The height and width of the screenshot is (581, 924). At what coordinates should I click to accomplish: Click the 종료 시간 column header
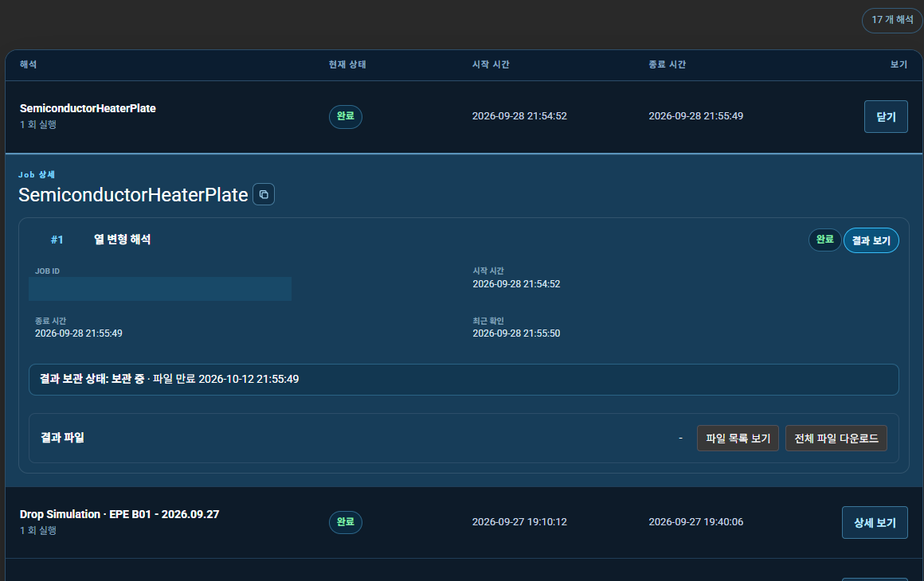667,64
